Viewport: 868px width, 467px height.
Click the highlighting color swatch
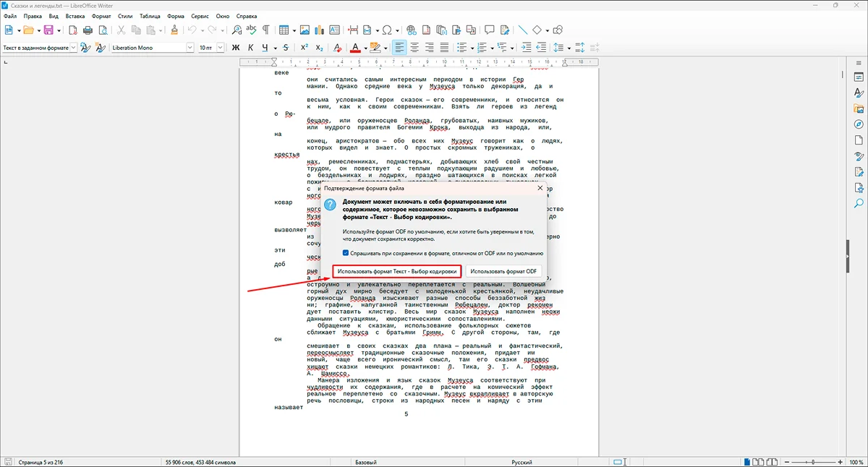[x=375, y=48]
